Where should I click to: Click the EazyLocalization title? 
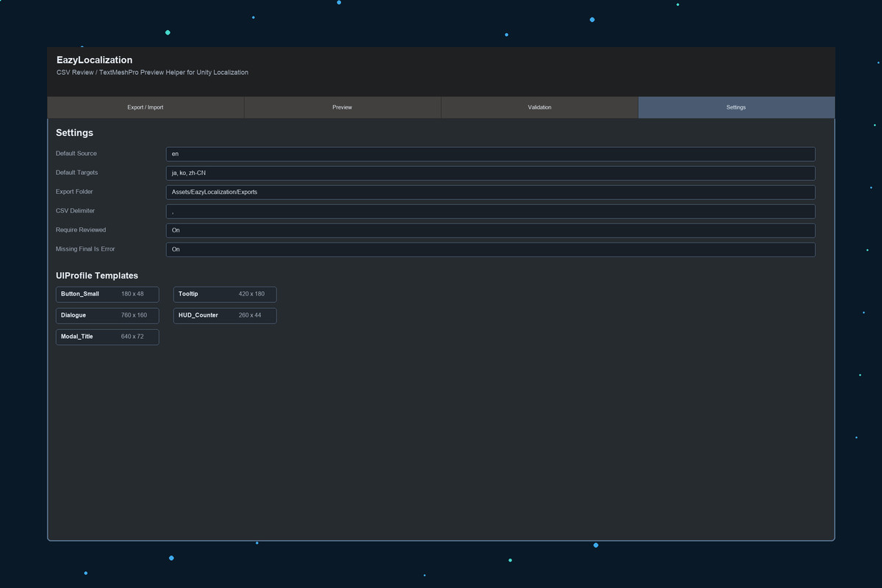tap(95, 60)
